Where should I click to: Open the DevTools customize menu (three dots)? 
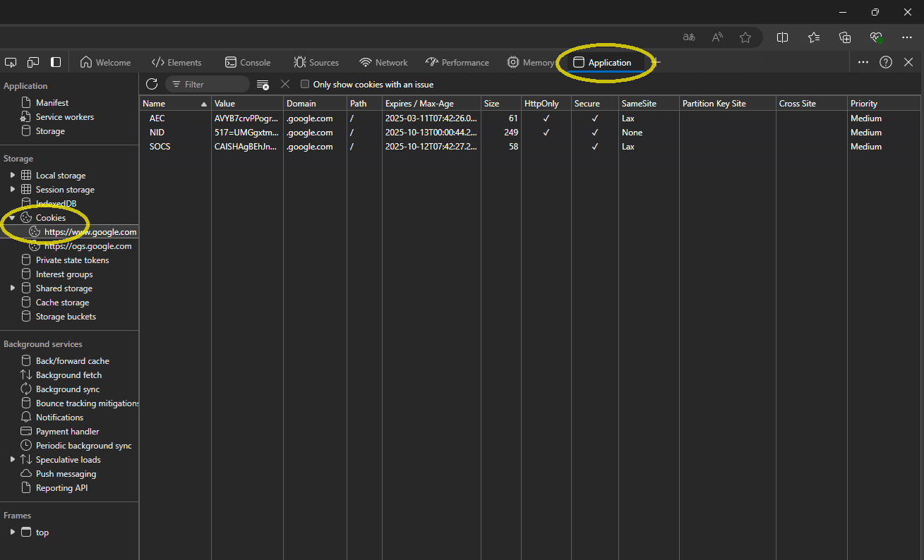coord(863,62)
